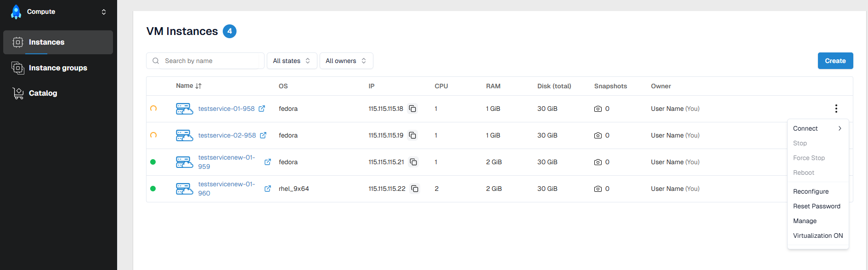The height and width of the screenshot is (270, 868).
Task: Select Reset Password from the context menu
Action: tap(817, 206)
